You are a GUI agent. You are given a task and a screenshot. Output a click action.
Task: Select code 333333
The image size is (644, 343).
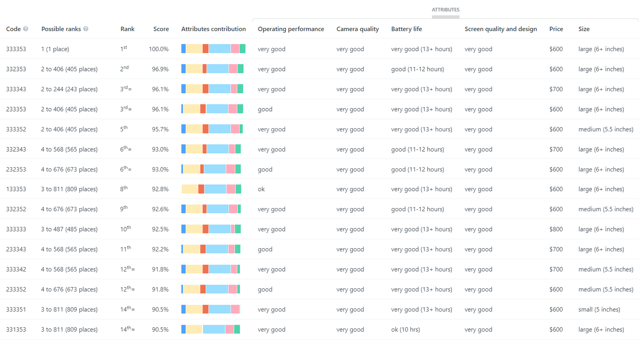click(16, 229)
